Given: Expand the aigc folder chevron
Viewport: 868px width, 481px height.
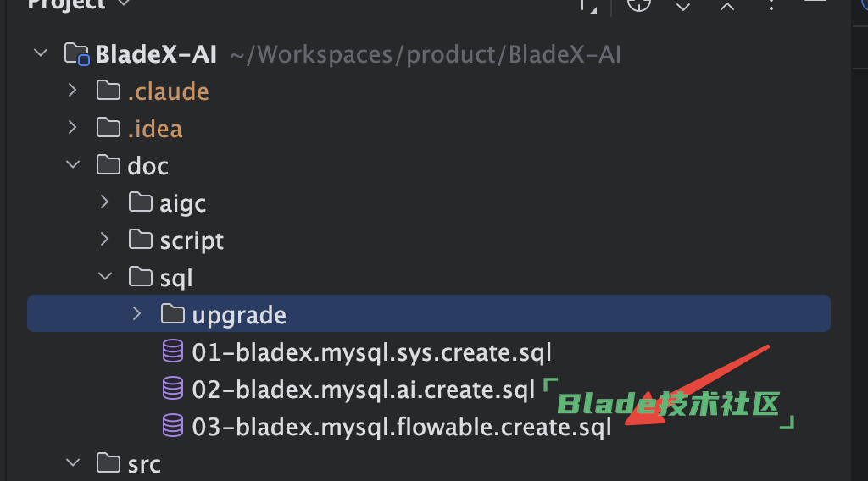Looking at the screenshot, I should click(104, 202).
